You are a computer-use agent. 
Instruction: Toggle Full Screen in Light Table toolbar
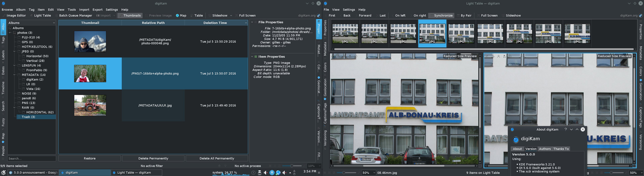click(x=487, y=15)
